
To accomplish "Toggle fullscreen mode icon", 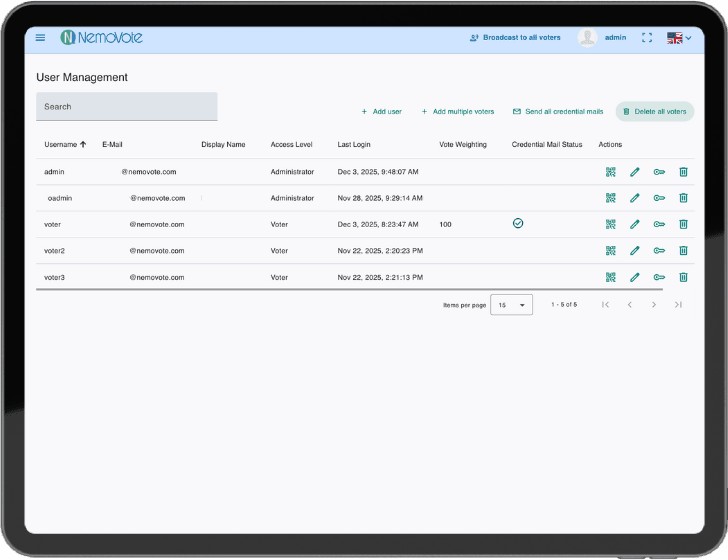I will [647, 38].
